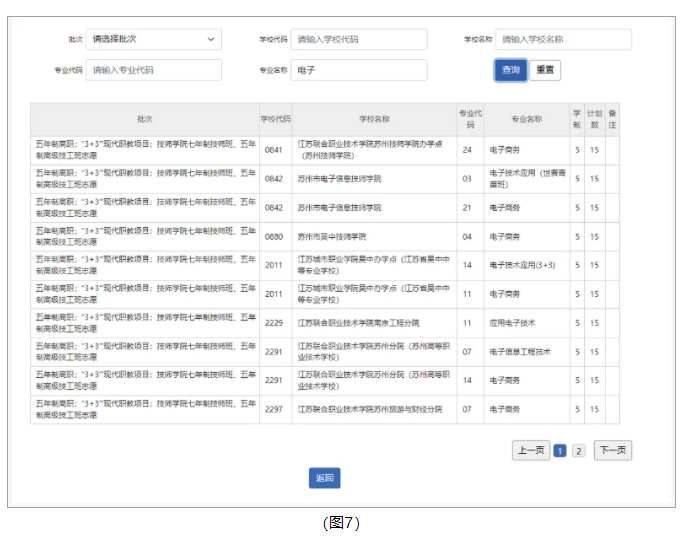This screenshot has height=550, width=680.
Task: Go to previous page with 上一页
Action: click(531, 450)
